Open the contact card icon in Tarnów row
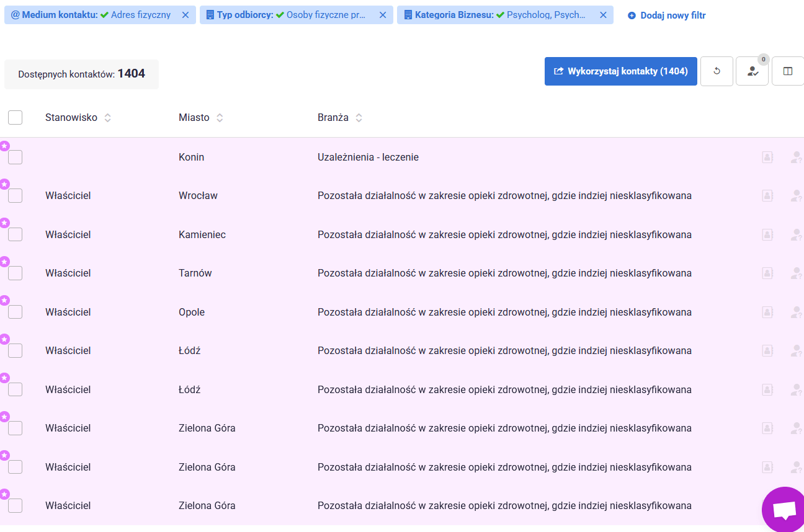 [x=767, y=273]
